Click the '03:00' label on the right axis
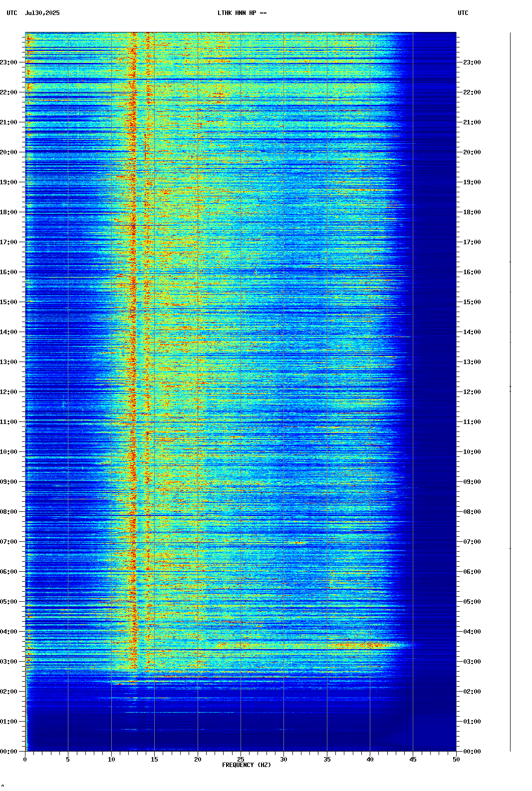This screenshot has width=532, height=791. click(472, 662)
